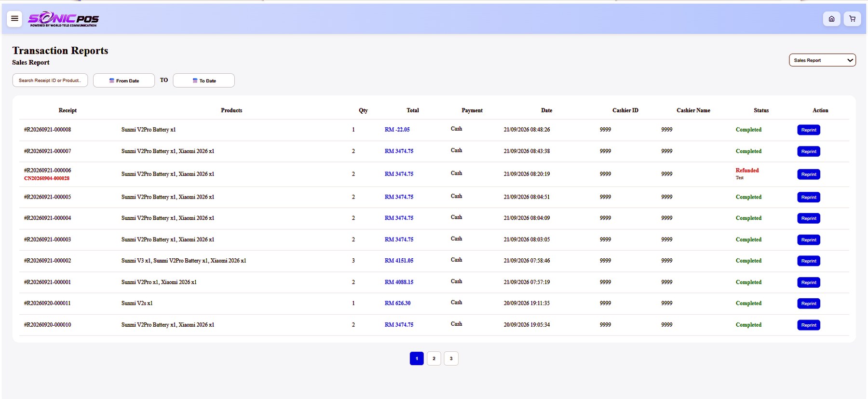
Task: Open the hamburger menu
Action: coord(14,19)
